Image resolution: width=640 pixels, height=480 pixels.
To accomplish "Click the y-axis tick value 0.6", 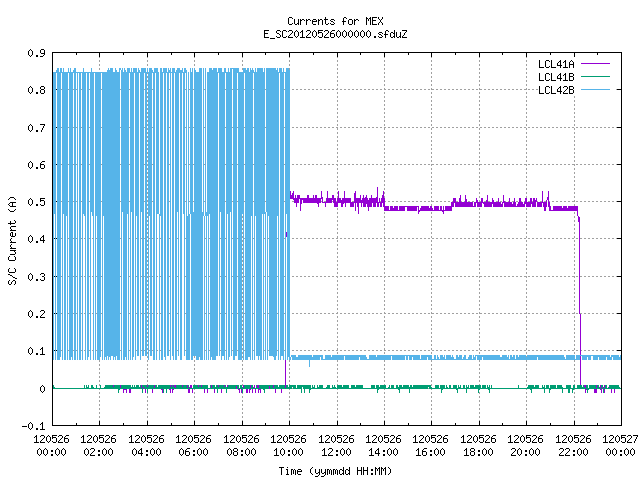I will (x=36, y=165).
